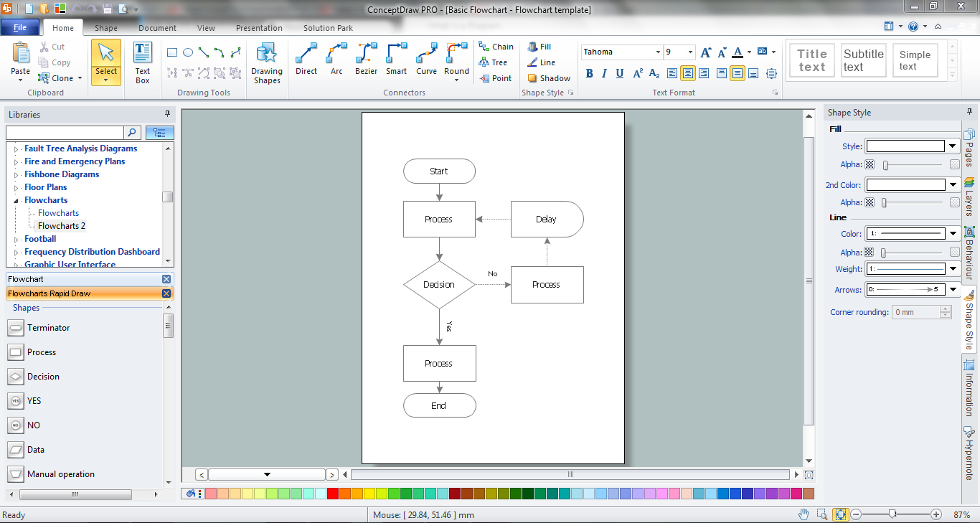Click the Point connector mode
This screenshot has height=523, width=980.
496,78
